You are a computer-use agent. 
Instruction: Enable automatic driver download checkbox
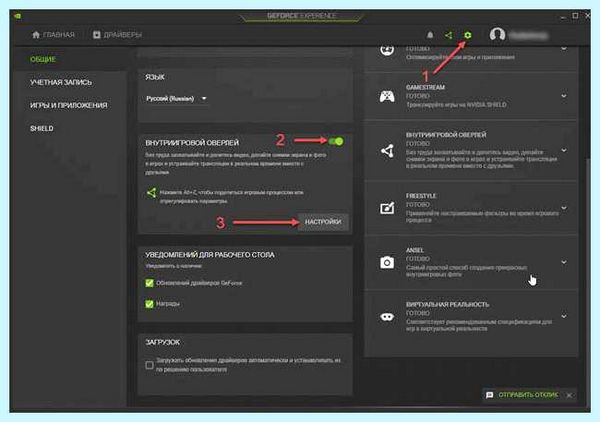tap(149, 365)
